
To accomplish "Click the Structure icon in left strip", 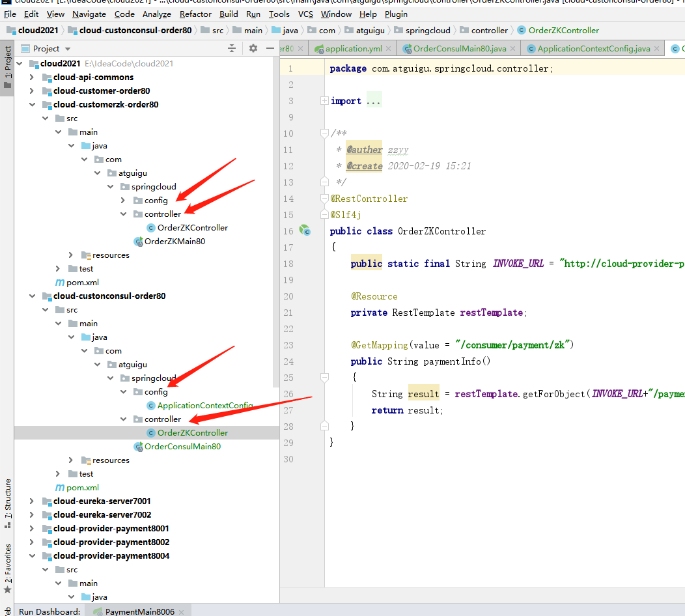I will pos(7,525).
